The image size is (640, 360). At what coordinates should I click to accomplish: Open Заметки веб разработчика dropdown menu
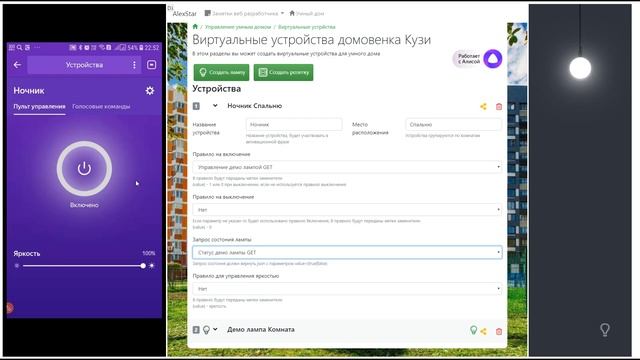coord(244,13)
